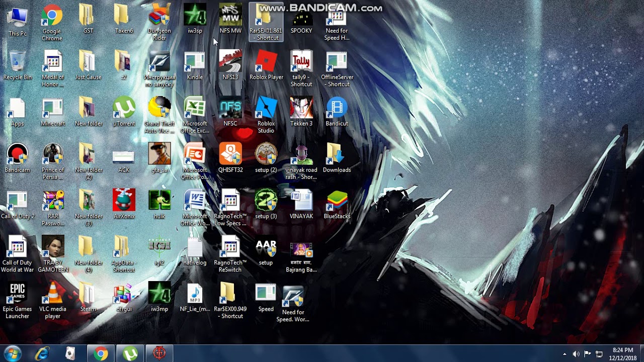Open the BlueStacks desktop icon

337,202
